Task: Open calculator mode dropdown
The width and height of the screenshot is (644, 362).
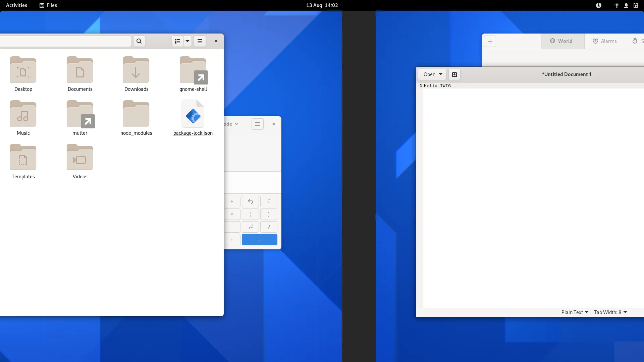Action: pos(231,124)
